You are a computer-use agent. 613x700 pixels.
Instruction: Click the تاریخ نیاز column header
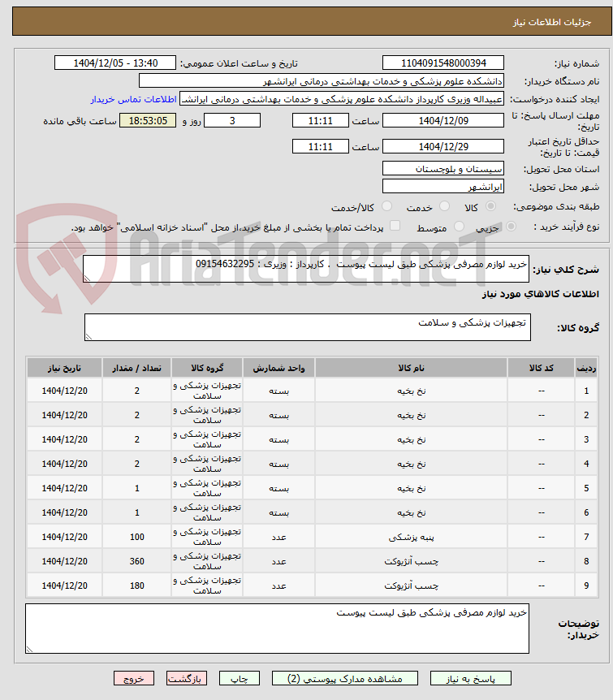(x=64, y=368)
